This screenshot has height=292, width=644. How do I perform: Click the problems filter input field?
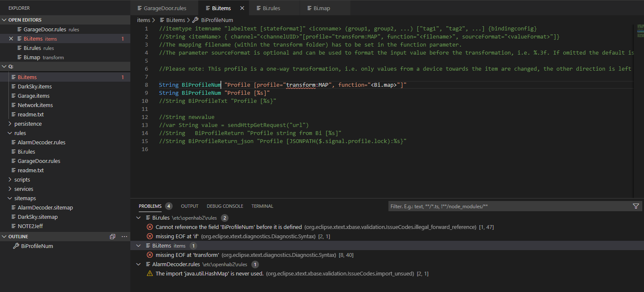(508, 206)
